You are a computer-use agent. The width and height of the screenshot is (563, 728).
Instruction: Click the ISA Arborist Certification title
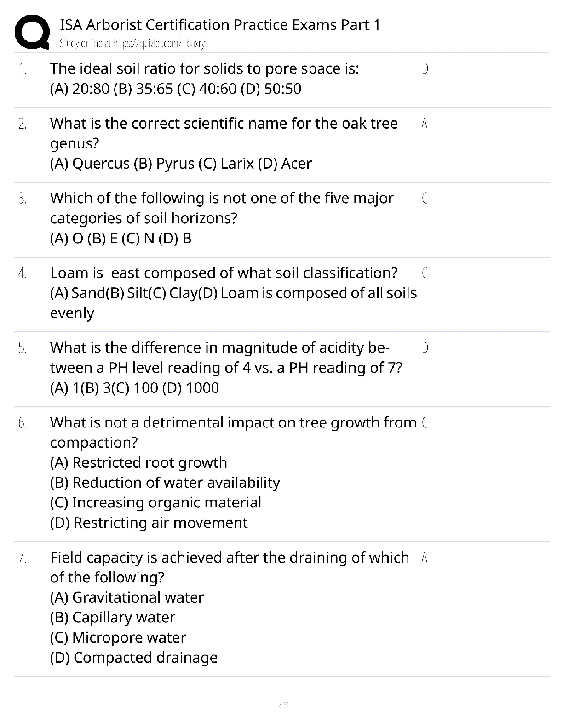[220, 24]
